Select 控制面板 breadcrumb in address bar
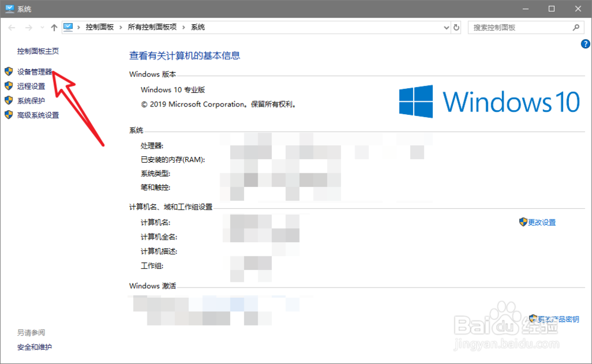Image resolution: width=592 pixels, height=364 pixels. pyautogui.click(x=99, y=27)
